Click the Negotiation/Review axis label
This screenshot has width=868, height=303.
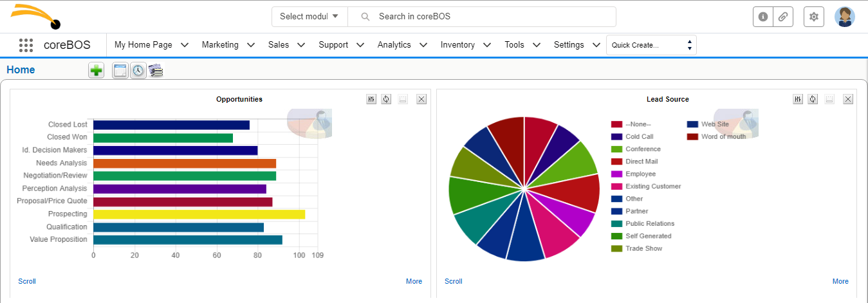[55, 175]
